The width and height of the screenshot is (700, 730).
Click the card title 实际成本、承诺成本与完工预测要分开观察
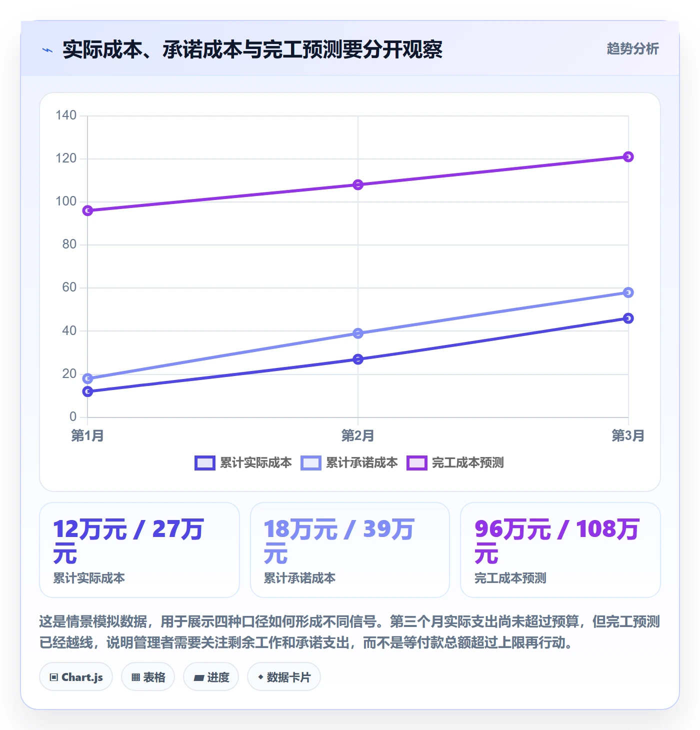pyautogui.click(x=252, y=49)
